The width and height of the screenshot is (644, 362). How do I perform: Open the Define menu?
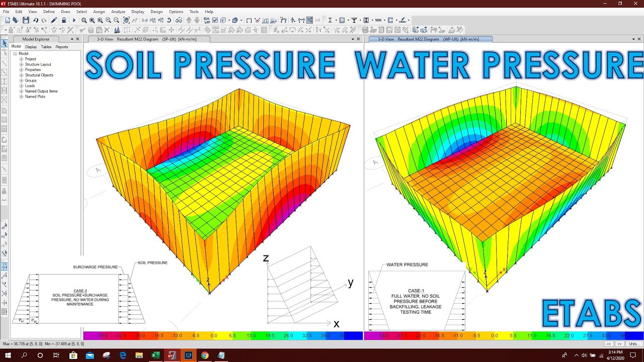point(49,12)
